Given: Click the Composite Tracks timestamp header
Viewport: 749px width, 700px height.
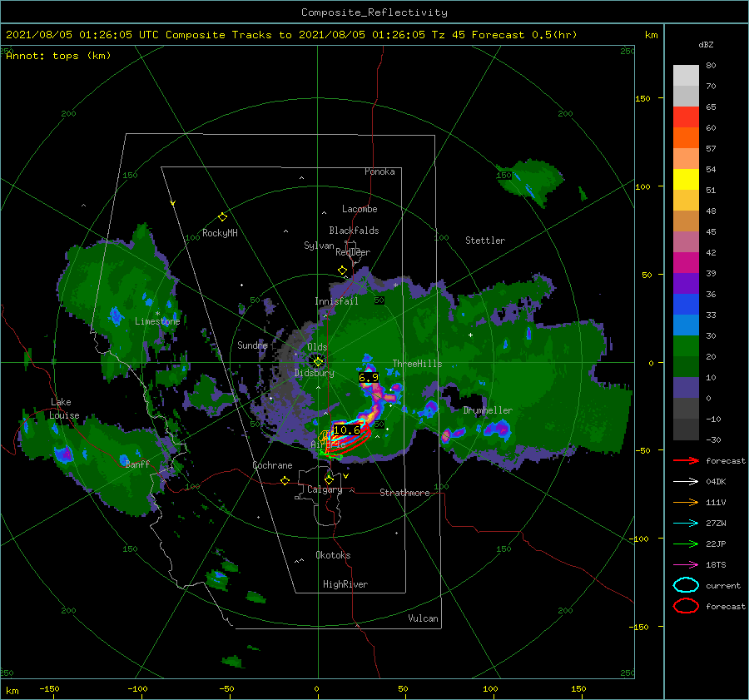Looking at the screenshot, I should coord(291,35).
